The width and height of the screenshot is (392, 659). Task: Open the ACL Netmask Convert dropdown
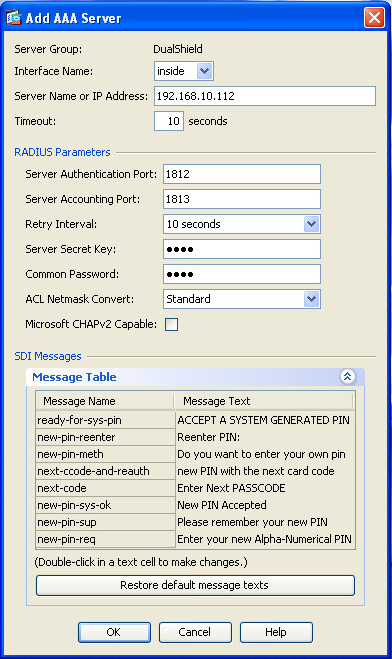coord(311,299)
